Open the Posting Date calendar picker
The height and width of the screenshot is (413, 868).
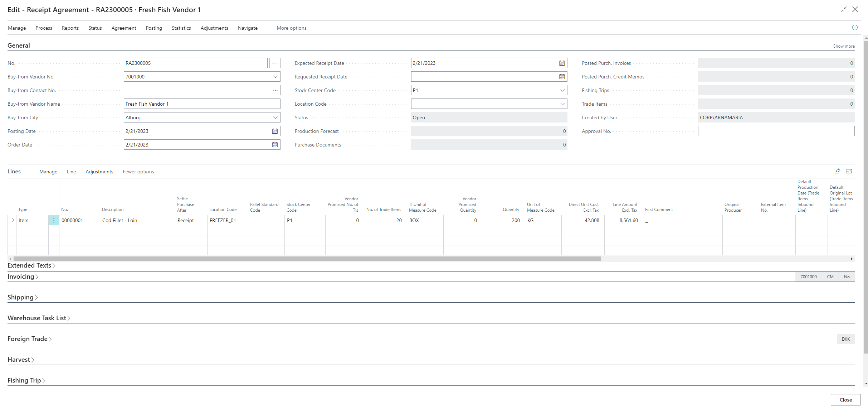click(x=275, y=131)
